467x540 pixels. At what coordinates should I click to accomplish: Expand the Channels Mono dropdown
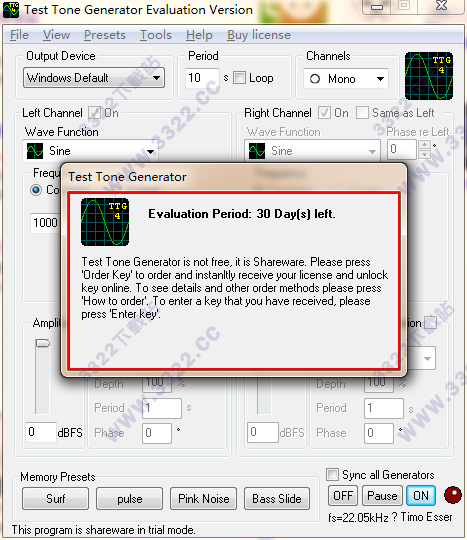380,79
